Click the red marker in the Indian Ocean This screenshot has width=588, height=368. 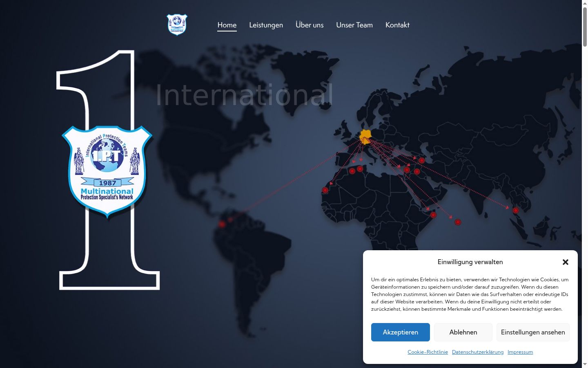458,222
